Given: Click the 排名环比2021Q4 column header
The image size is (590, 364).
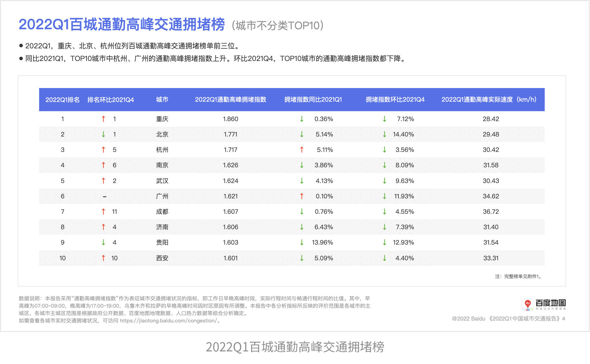Looking at the screenshot, I should pyautogui.click(x=111, y=100).
